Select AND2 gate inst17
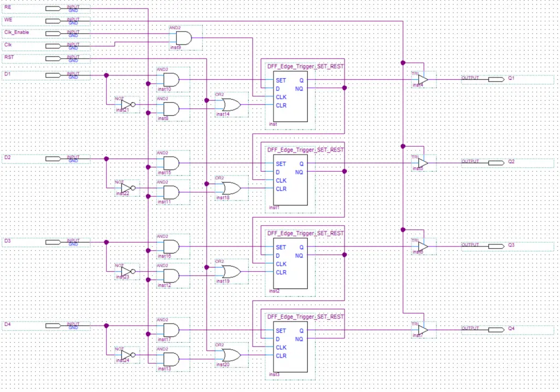This screenshot has width=560, height=392. (x=171, y=330)
